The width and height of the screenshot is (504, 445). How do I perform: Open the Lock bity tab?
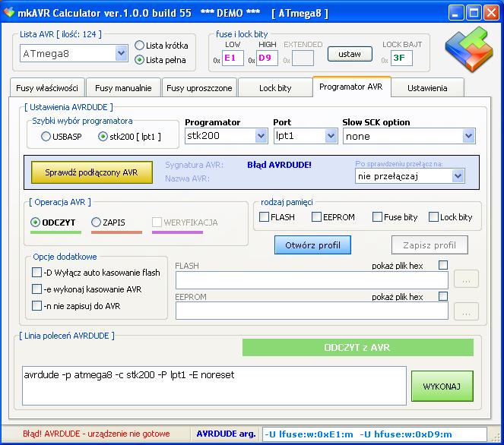click(275, 88)
